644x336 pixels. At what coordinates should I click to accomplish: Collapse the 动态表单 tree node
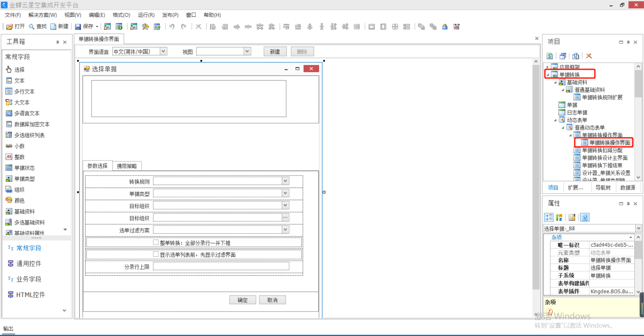(x=555, y=120)
